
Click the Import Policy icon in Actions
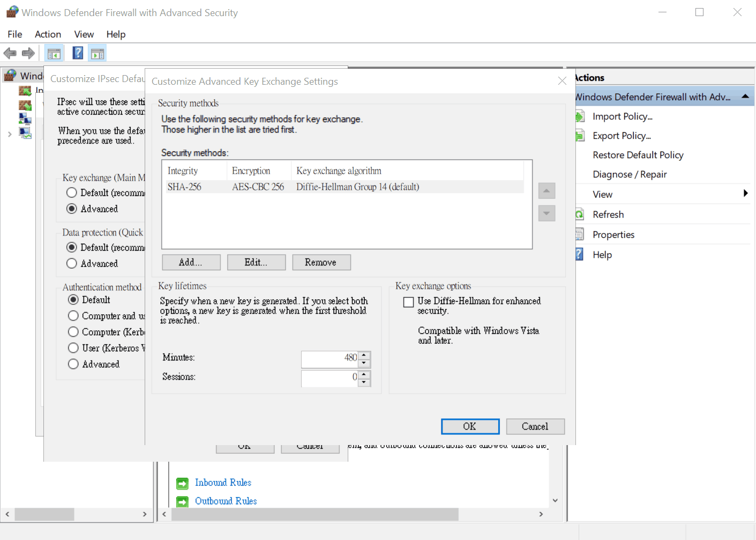[x=580, y=116]
